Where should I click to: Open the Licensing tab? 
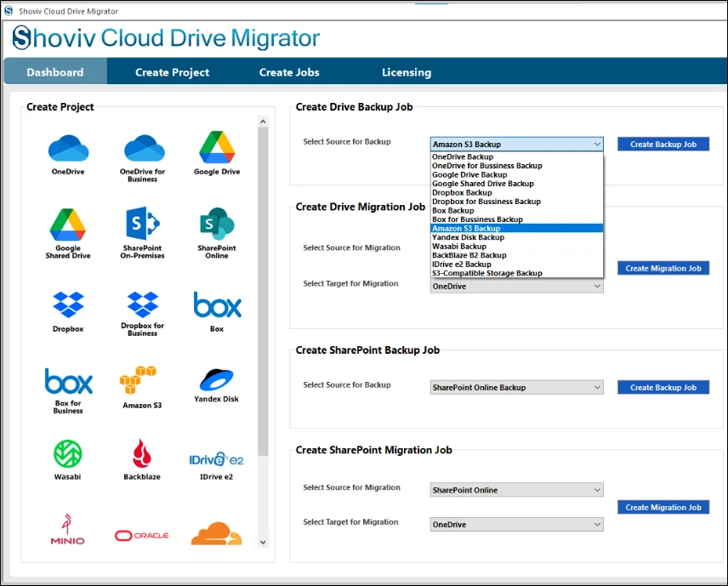tap(407, 72)
